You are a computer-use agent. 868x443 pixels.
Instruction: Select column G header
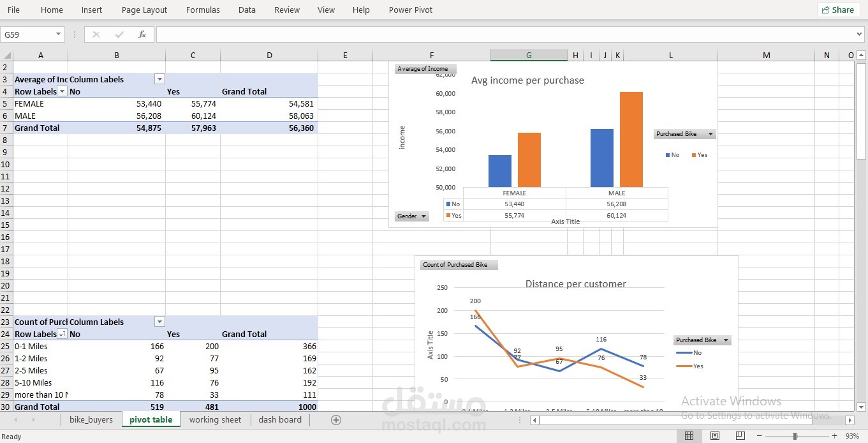click(x=529, y=56)
